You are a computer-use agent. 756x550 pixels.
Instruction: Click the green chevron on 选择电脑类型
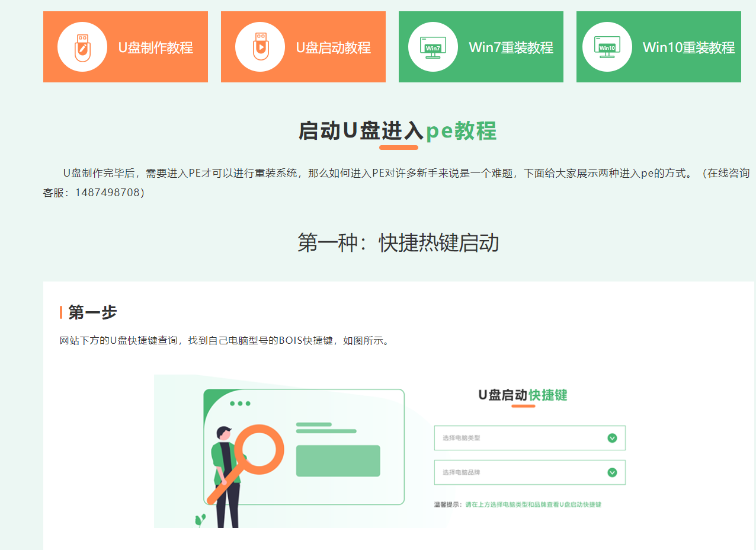click(612, 437)
